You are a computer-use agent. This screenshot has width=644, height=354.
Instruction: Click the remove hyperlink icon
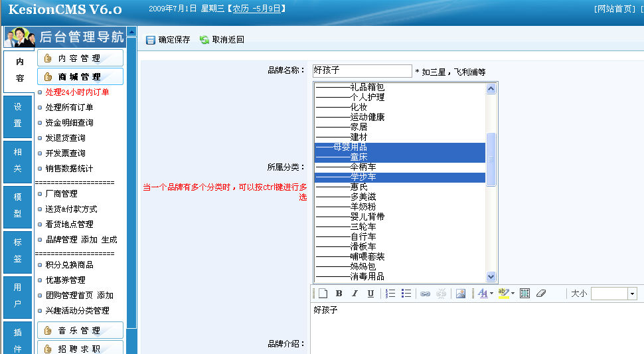coord(441,293)
